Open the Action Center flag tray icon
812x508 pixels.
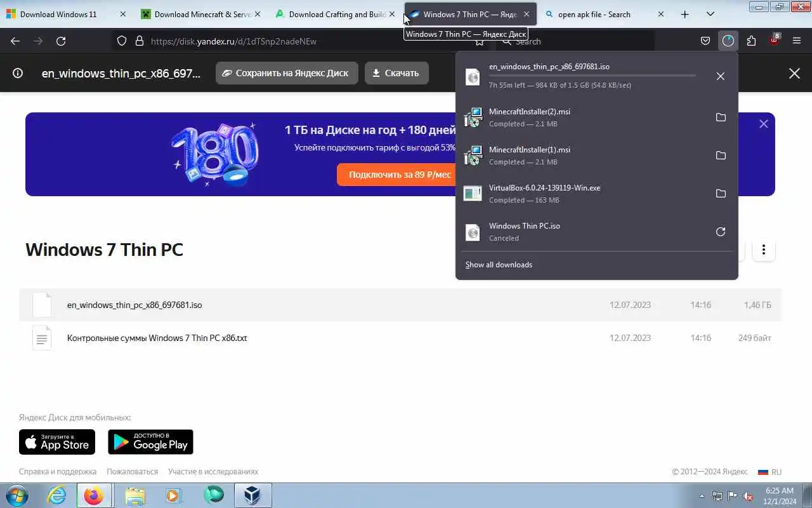point(733,496)
